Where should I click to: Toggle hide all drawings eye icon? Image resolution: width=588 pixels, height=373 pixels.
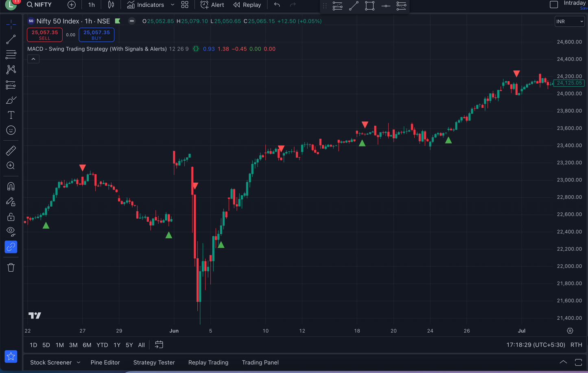click(x=11, y=232)
